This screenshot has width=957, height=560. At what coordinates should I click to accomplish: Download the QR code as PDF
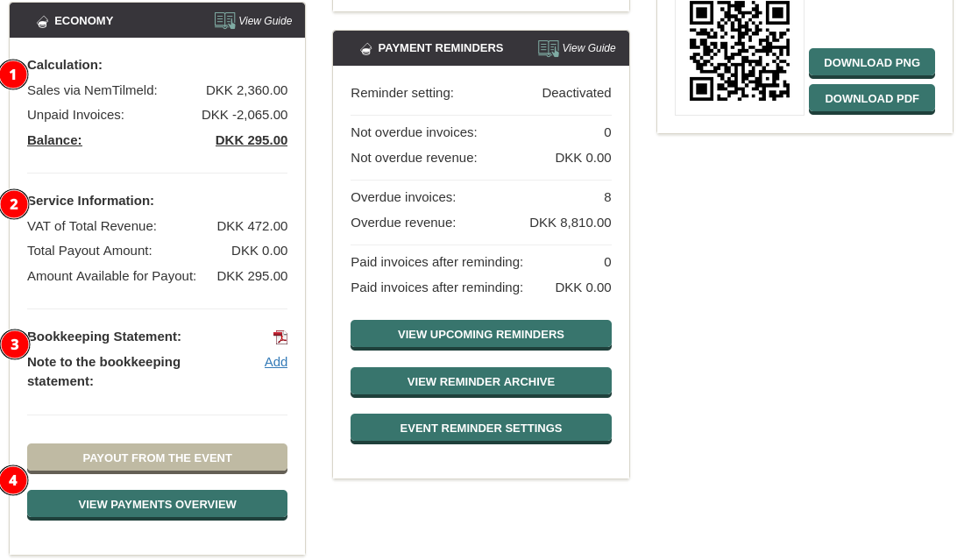[871, 99]
